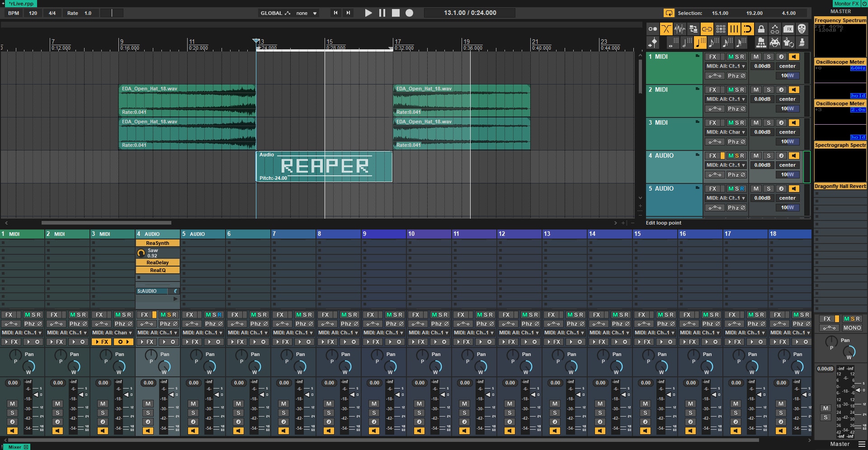Jump to project start
The height and width of the screenshot is (450, 868).
tap(335, 13)
